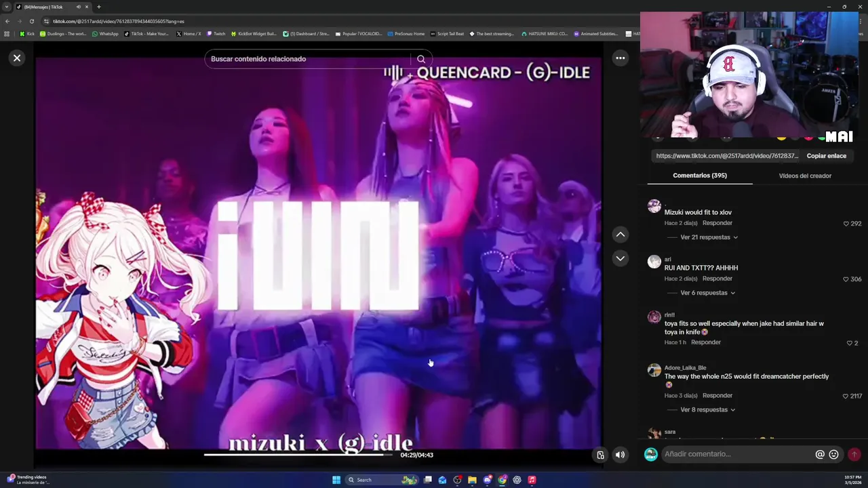868x488 pixels.
Task: Open Adore_Laika_Ble username link
Action: point(685,368)
